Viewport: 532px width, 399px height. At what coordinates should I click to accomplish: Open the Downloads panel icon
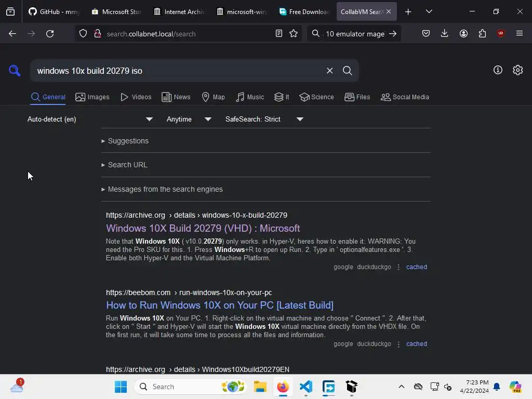tap(445, 34)
